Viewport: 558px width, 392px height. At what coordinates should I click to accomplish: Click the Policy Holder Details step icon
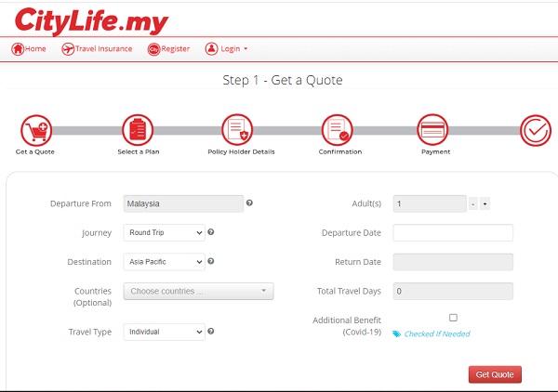(237, 129)
